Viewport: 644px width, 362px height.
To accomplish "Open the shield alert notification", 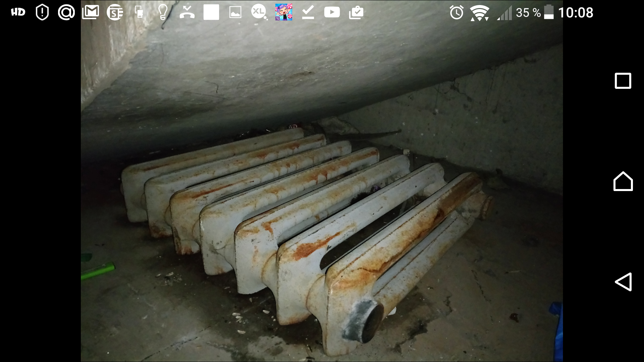I will point(42,12).
